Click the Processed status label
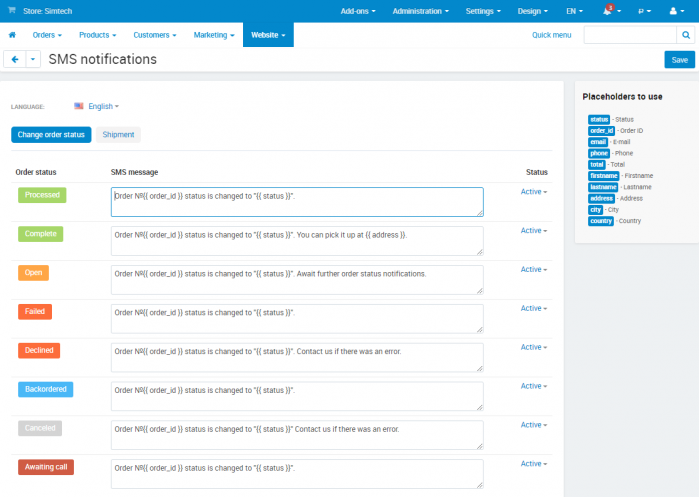 coord(42,195)
